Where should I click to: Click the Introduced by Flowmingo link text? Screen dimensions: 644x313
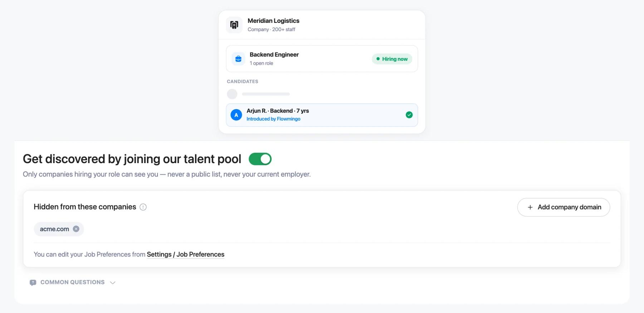click(x=273, y=119)
